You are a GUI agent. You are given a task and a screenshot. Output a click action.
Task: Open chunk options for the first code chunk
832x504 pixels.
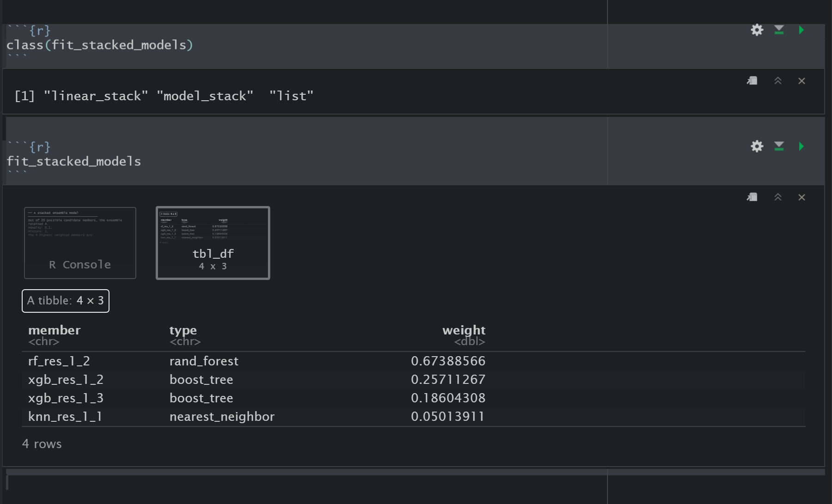click(x=757, y=30)
